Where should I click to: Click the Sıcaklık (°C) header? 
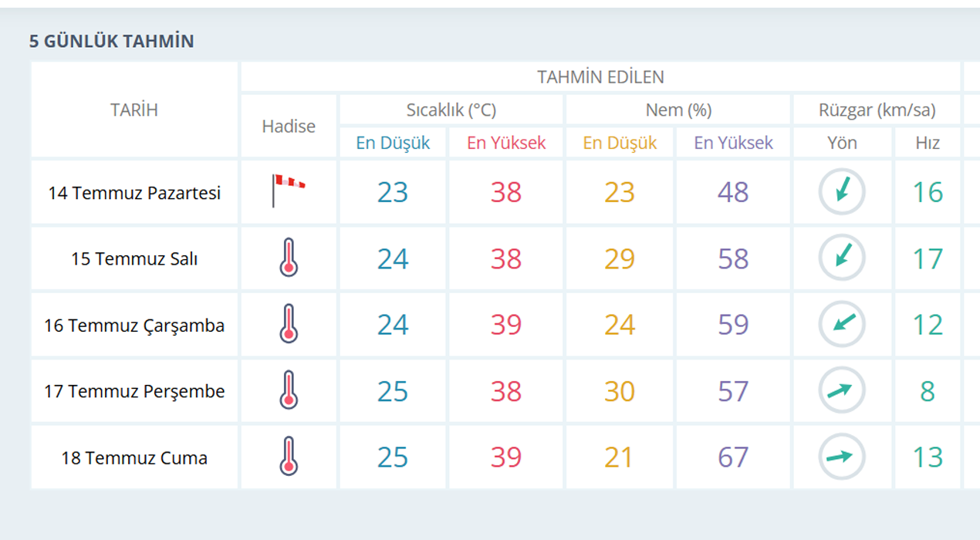[x=451, y=110]
